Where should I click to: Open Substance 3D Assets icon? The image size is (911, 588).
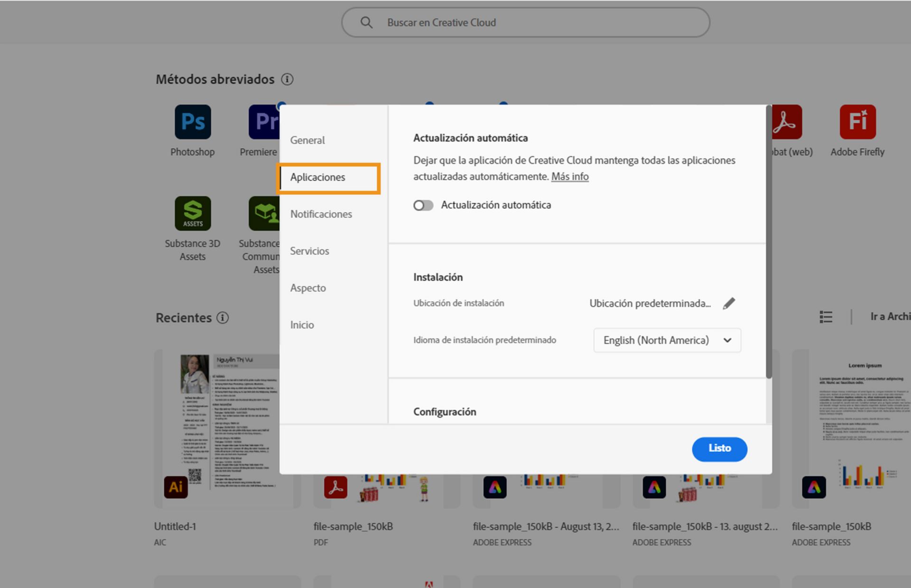(x=193, y=213)
